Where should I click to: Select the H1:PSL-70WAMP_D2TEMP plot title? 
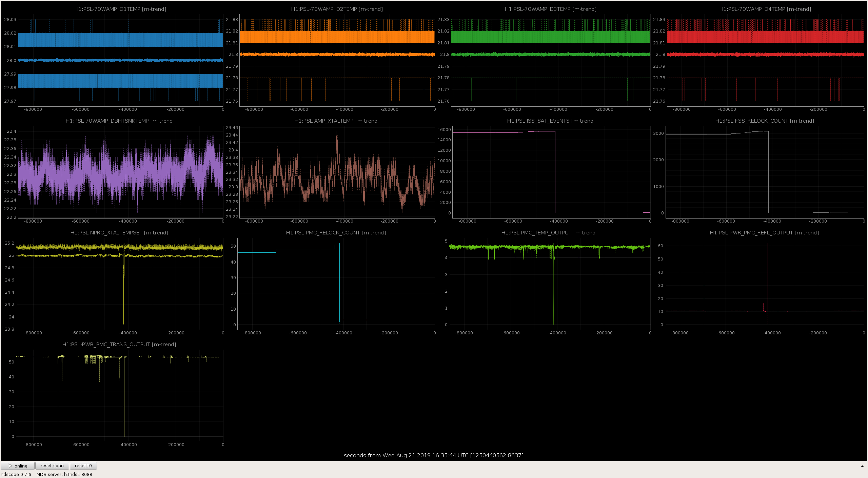337,9
